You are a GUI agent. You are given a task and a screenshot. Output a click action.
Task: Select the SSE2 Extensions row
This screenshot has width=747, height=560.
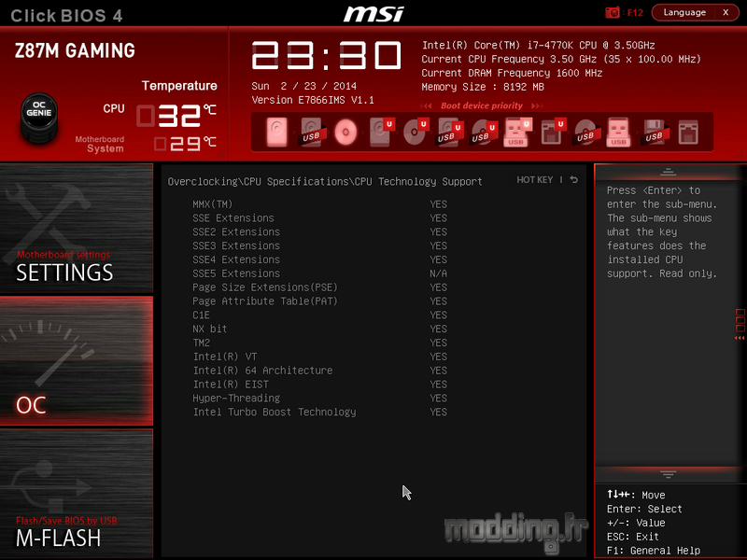(319, 231)
